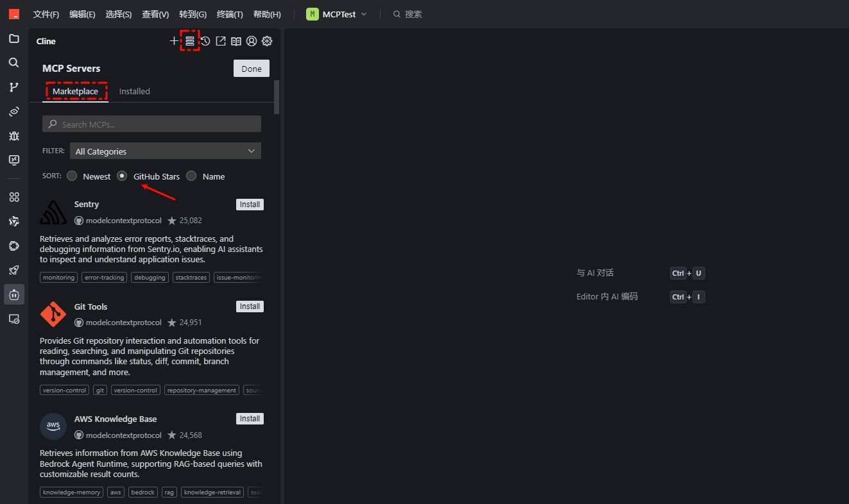Click the Sentry title text
This screenshot has width=849, height=504.
pos(87,205)
